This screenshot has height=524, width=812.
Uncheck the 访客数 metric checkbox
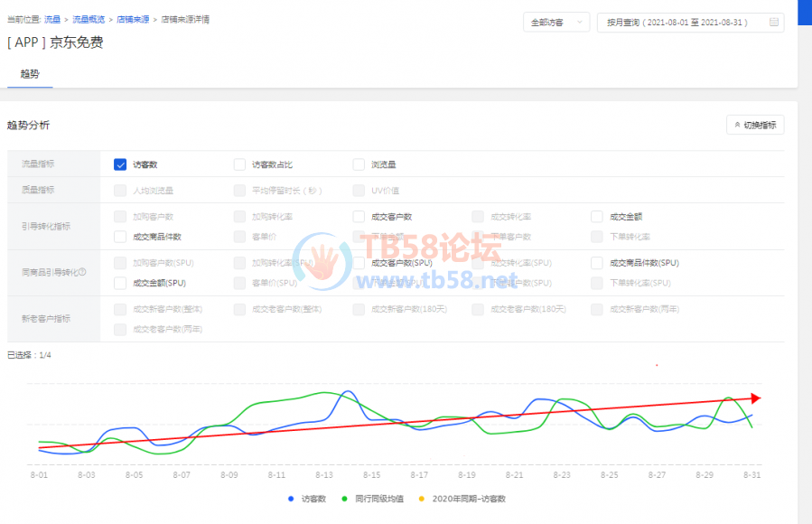click(x=120, y=164)
